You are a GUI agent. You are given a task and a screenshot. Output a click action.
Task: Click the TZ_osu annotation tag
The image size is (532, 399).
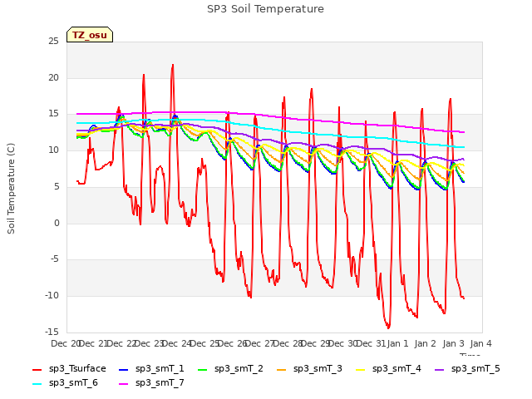[x=90, y=35]
